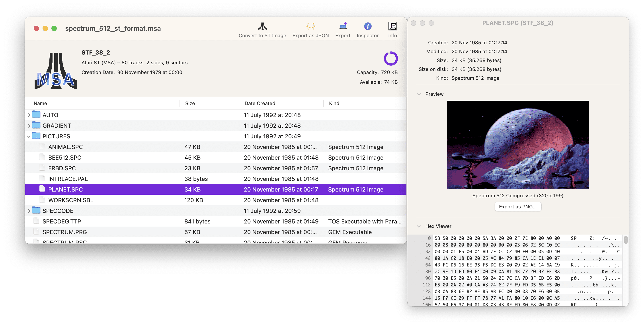Click the Kind value Spectrum 512 Image in inspector
The image size is (644, 325).
[476, 78]
